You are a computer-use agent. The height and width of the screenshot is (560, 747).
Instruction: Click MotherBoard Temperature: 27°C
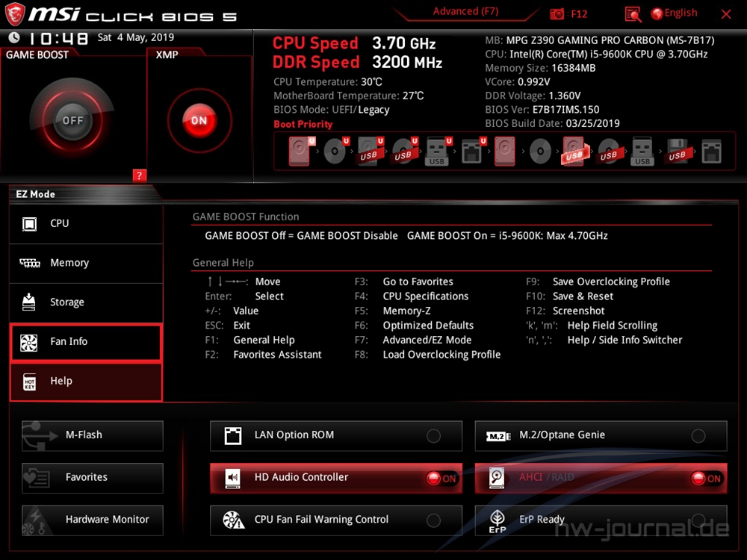(x=348, y=96)
